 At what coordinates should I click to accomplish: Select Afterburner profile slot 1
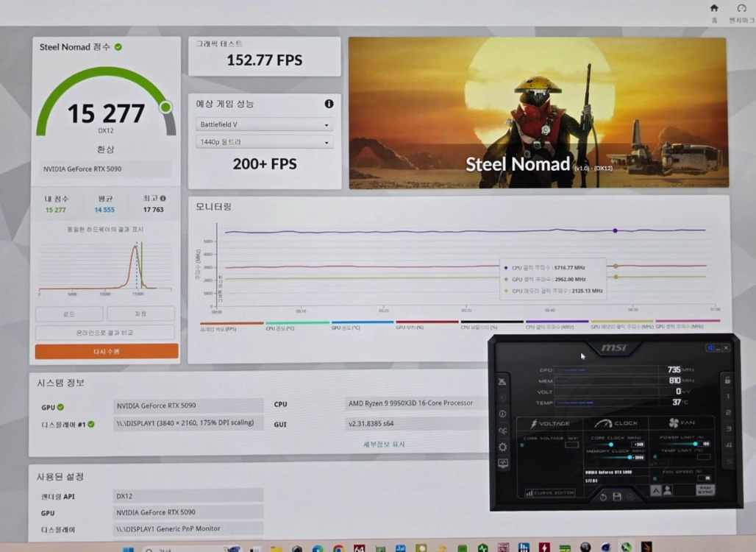coord(728,396)
